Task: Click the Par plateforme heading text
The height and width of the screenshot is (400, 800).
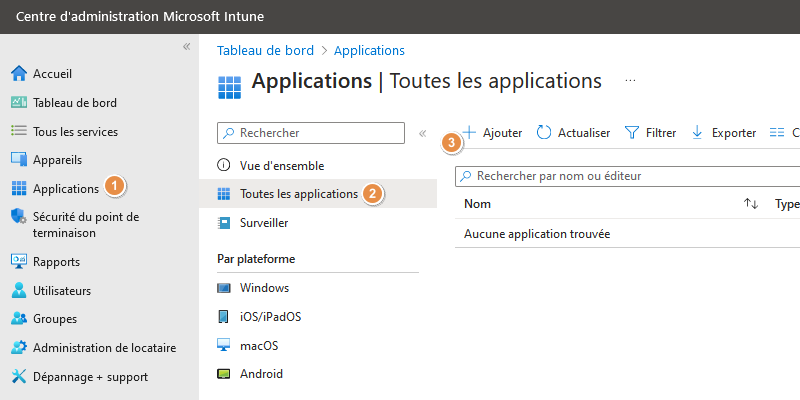Action: [x=256, y=259]
